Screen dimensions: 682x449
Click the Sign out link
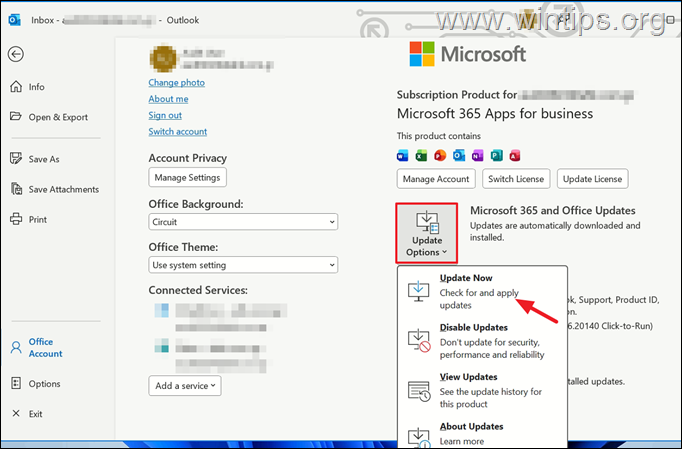165,115
